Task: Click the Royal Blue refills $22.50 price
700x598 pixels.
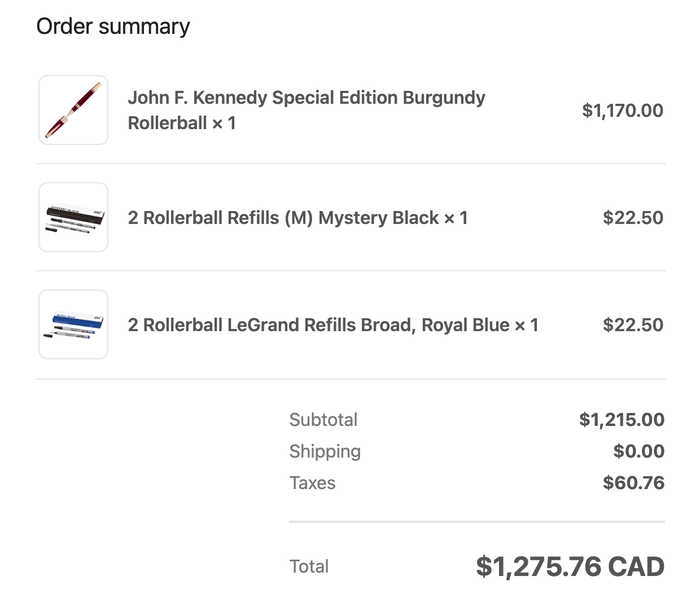Action: pyautogui.click(x=633, y=325)
